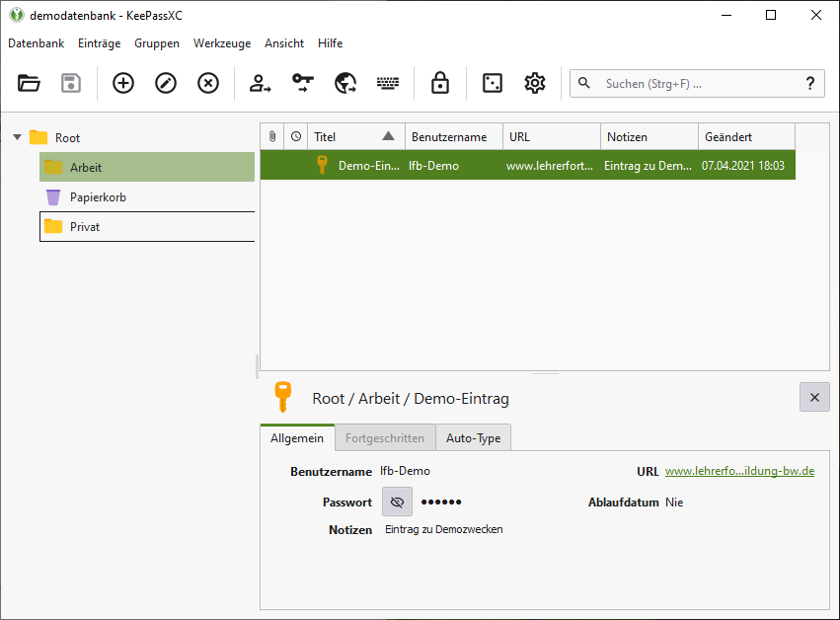This screenshot has width=840, height=620.
Task: Click the open database folder icon
Action: pyautogui.click(x=30, y=84)
